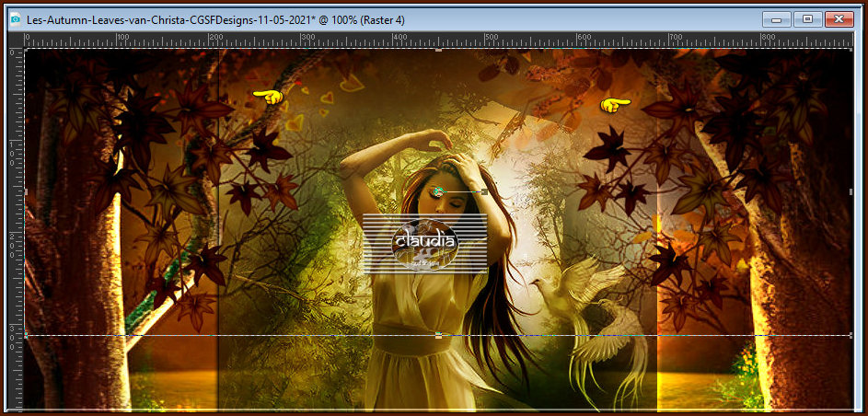This screenshot has height=416, width=868.
Task: Select the right middle selection handle
Action: pyautogui.click(x=851, y=191)
